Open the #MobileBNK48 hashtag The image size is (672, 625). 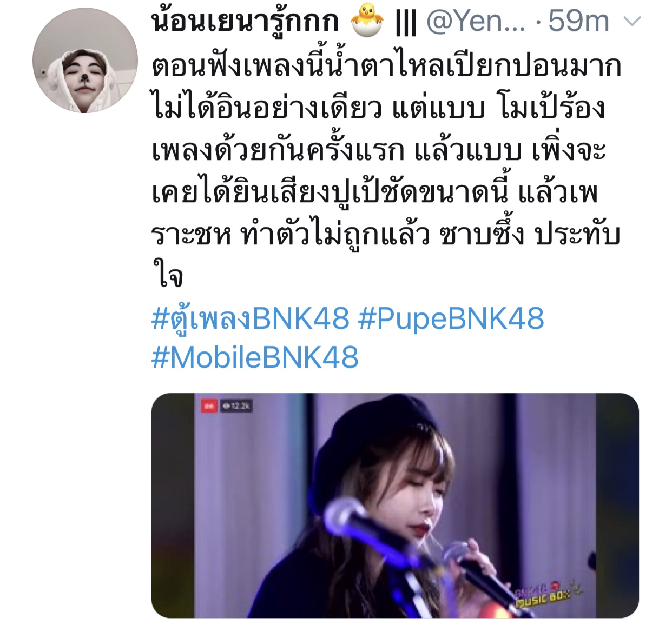point(255,357)
